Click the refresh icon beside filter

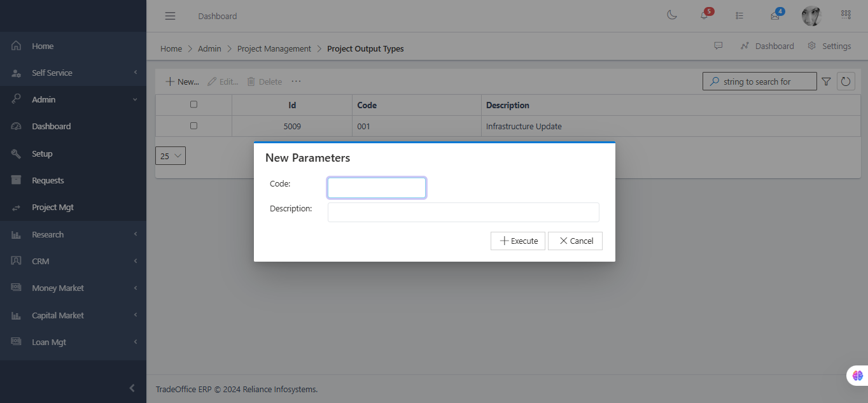click(846, 81)
